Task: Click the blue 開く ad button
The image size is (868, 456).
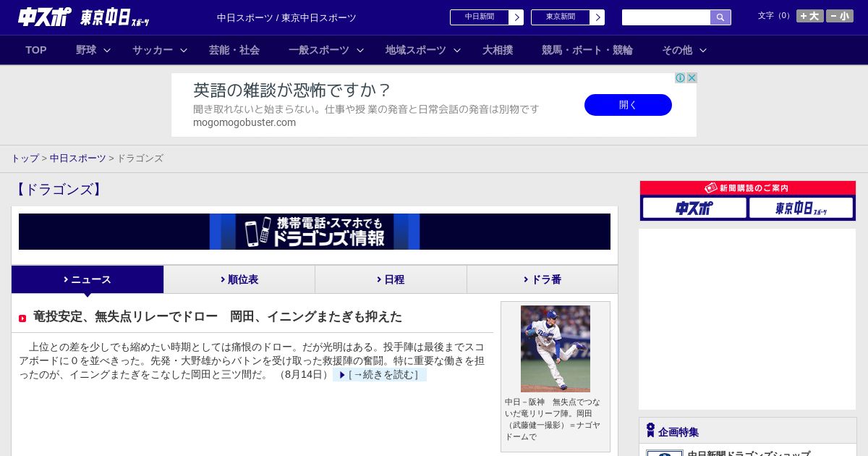Action: (628, 105)
